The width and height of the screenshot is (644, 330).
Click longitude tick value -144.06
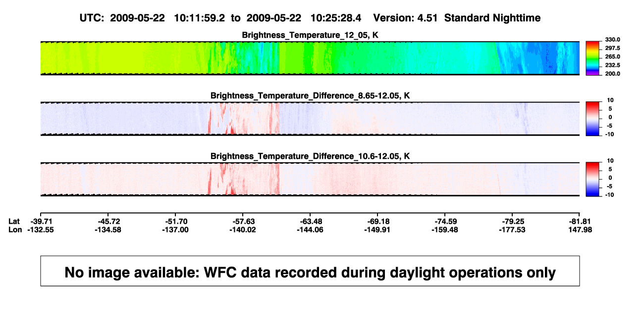click(x=310, y=230)
